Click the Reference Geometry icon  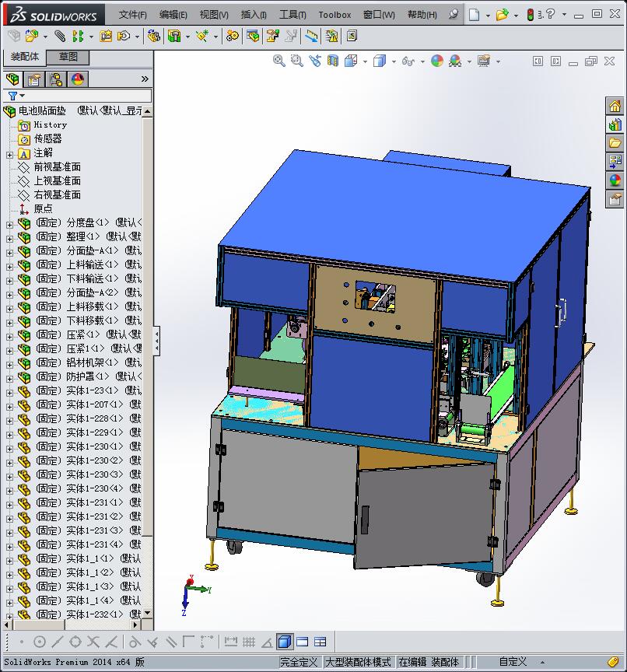pos(202,37)
